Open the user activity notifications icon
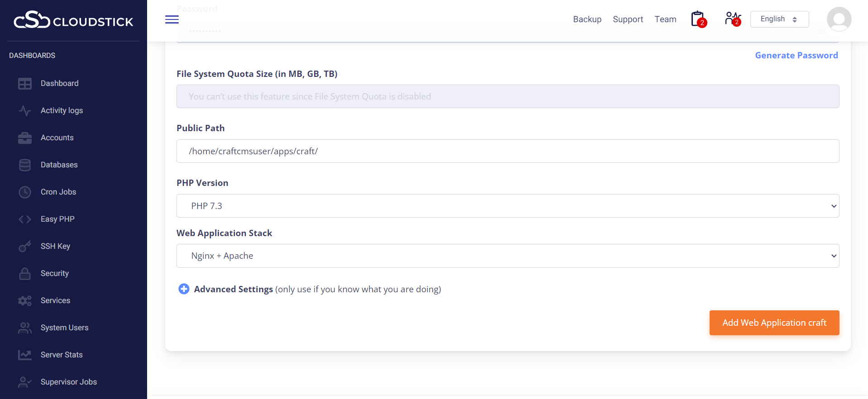This screenshot has height=399, width=868. 732,19
